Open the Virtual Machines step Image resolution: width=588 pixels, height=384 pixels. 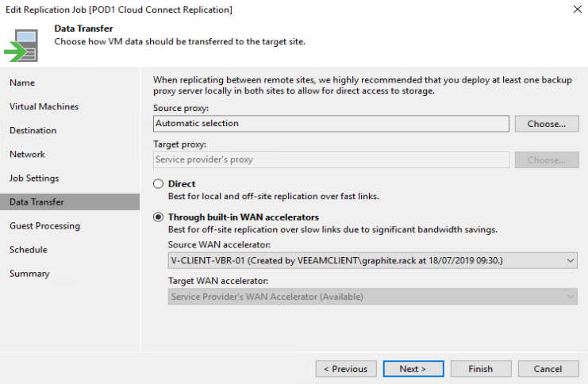(x=44, y=106)
